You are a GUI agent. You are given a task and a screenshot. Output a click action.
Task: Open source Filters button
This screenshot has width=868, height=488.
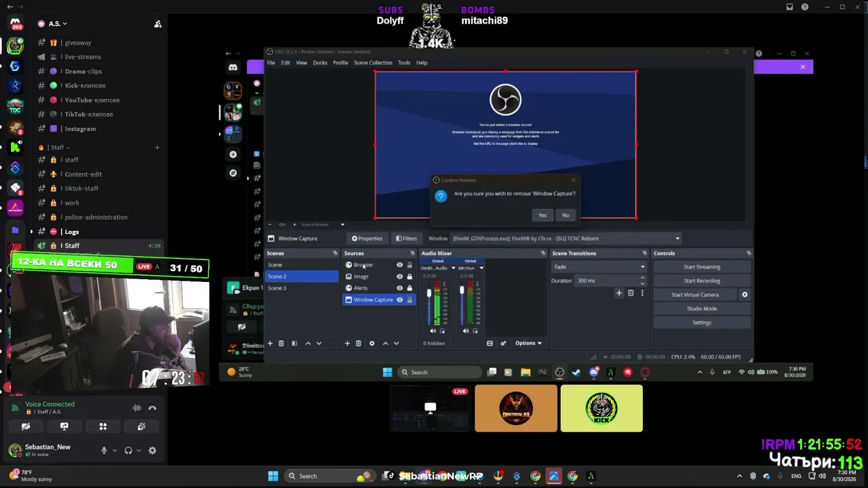point(407,239)
